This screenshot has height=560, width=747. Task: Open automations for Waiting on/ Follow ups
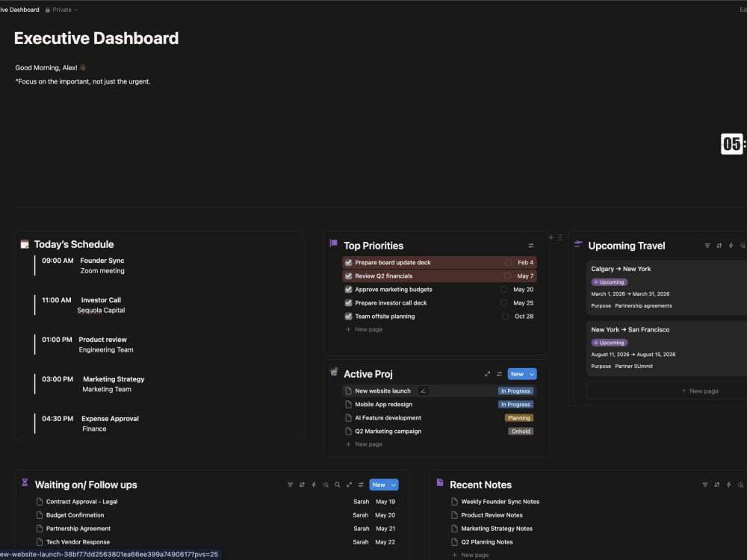coord(314,485)
